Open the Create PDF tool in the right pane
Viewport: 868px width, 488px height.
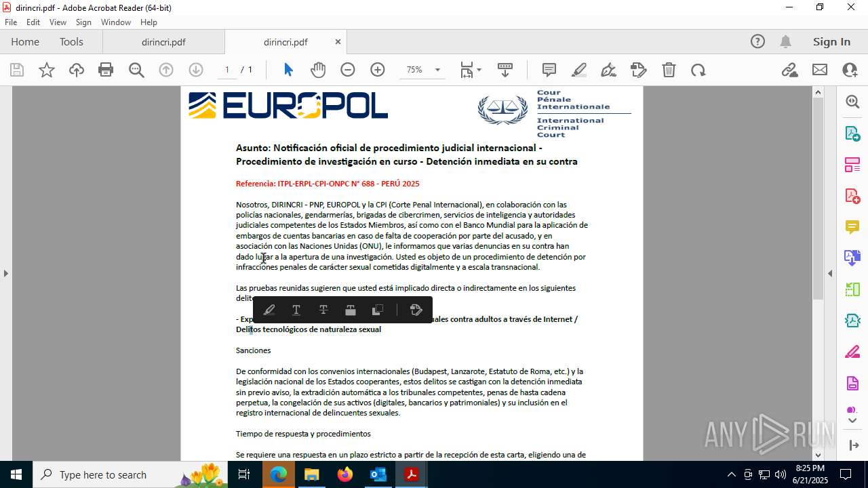(x=852, y=196)
